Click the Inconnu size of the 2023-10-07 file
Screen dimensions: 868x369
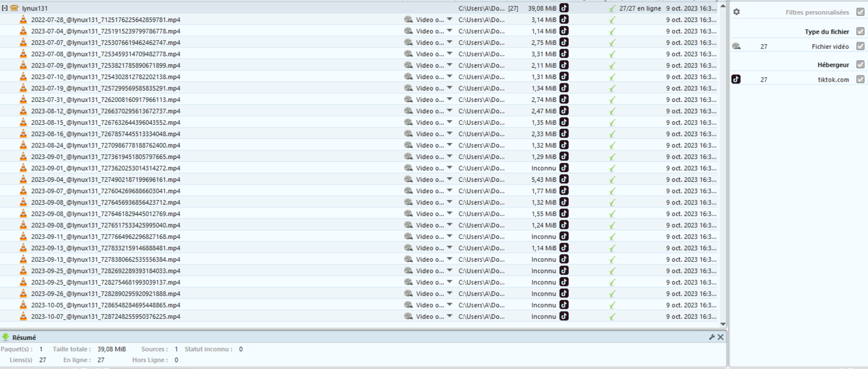click(544, 316)
